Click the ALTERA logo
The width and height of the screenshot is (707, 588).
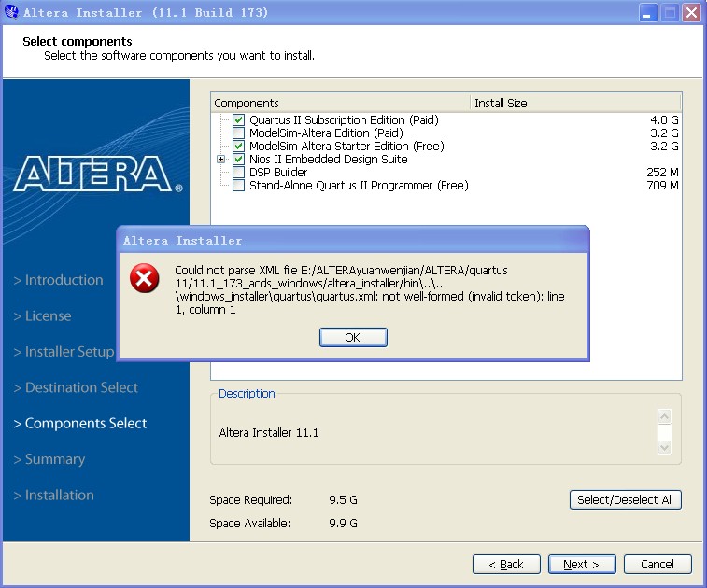(x=97, y=174)
